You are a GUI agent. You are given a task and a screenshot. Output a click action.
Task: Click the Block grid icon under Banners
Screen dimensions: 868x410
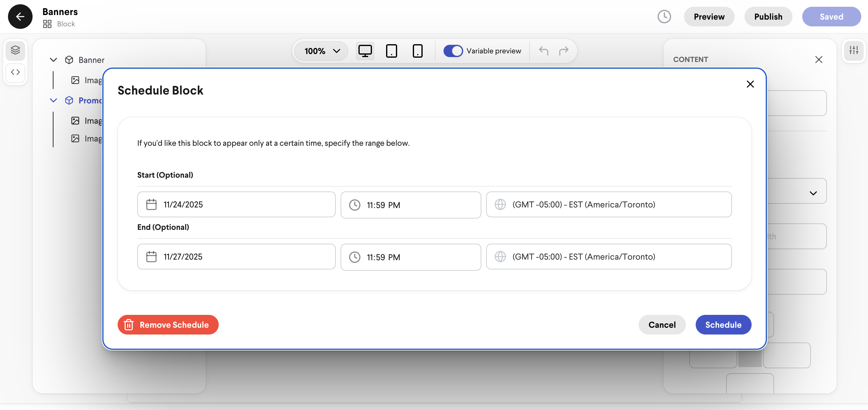click(47, 24)
